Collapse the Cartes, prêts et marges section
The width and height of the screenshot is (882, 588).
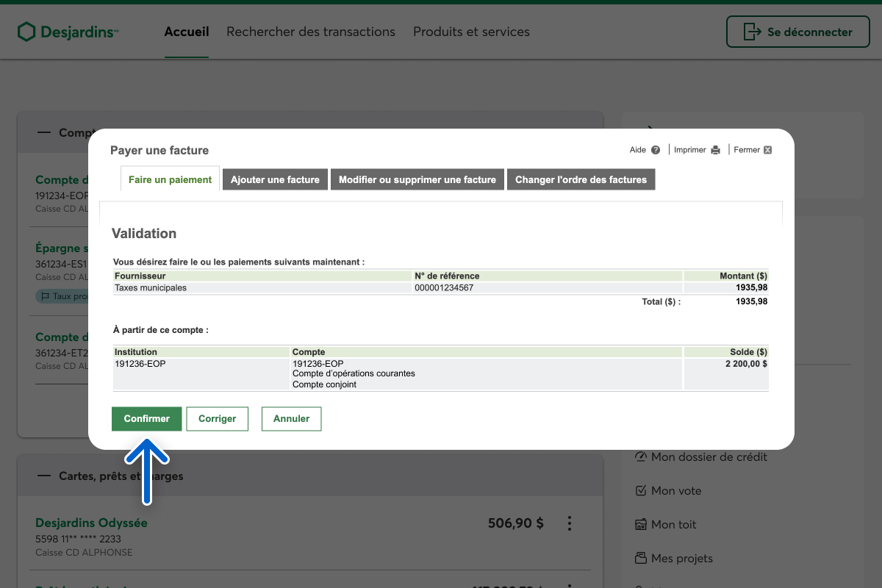44,476
